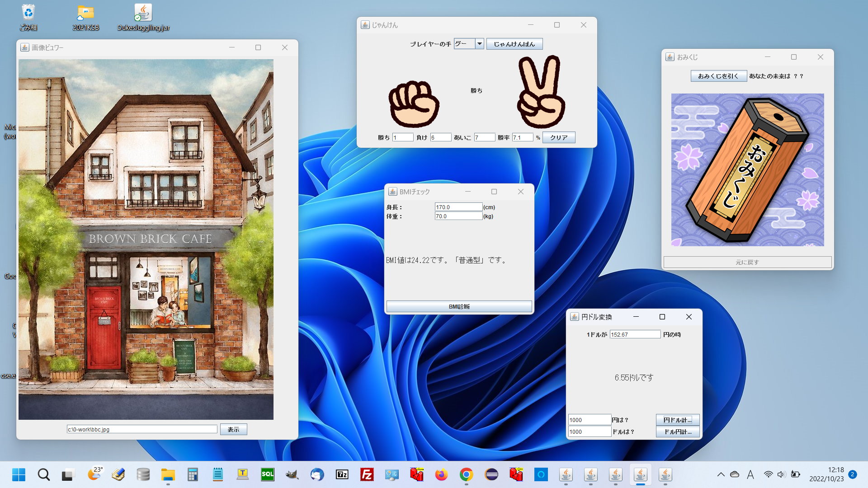Open Firefox from the taskbar
The height and width of the screenshot is (488, 868).
(x=441, y=474)
